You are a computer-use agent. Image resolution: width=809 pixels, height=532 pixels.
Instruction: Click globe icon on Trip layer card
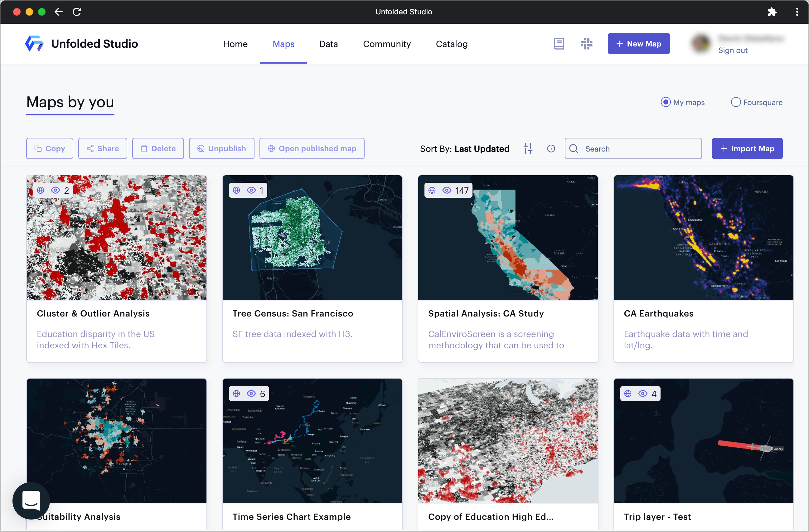[627, 394]
